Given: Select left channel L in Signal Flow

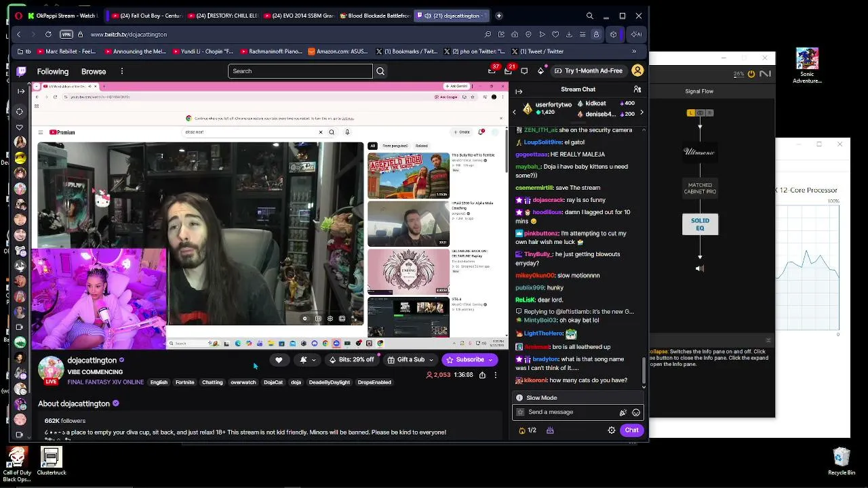Looking at the screenshot, I should tap(691, 113).
